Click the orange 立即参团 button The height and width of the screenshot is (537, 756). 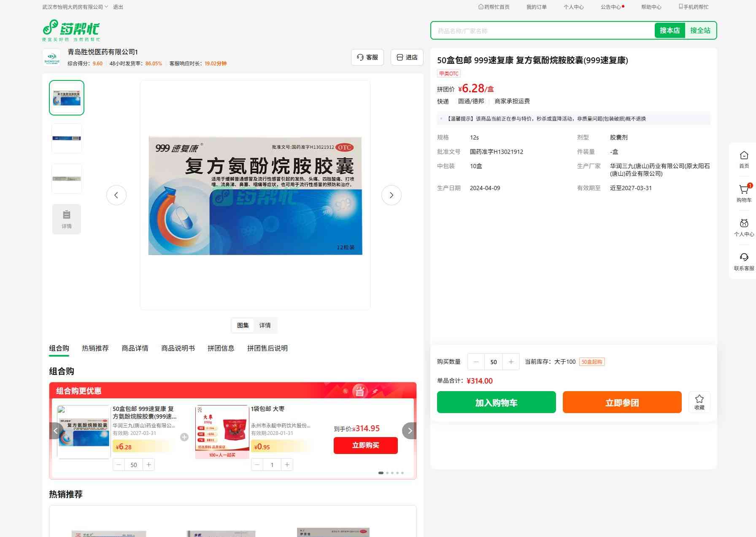[622, 402]
